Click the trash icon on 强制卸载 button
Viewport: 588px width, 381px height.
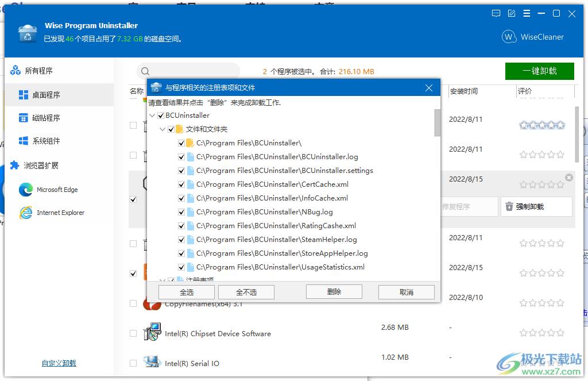tap(509, 206)
